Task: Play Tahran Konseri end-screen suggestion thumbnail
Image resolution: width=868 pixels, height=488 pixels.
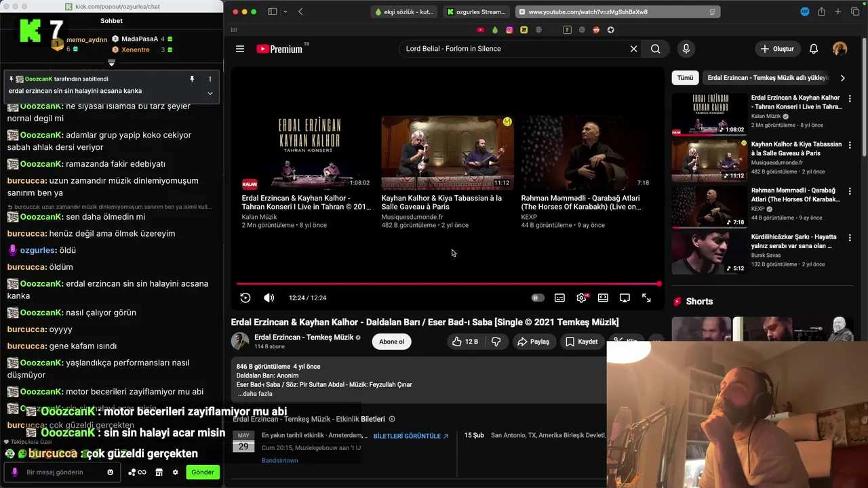Action: (307, 152)
